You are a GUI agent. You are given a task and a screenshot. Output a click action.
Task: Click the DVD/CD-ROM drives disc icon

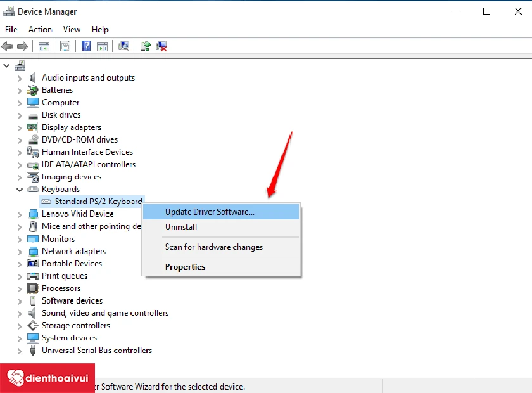[x=33, y=139]
